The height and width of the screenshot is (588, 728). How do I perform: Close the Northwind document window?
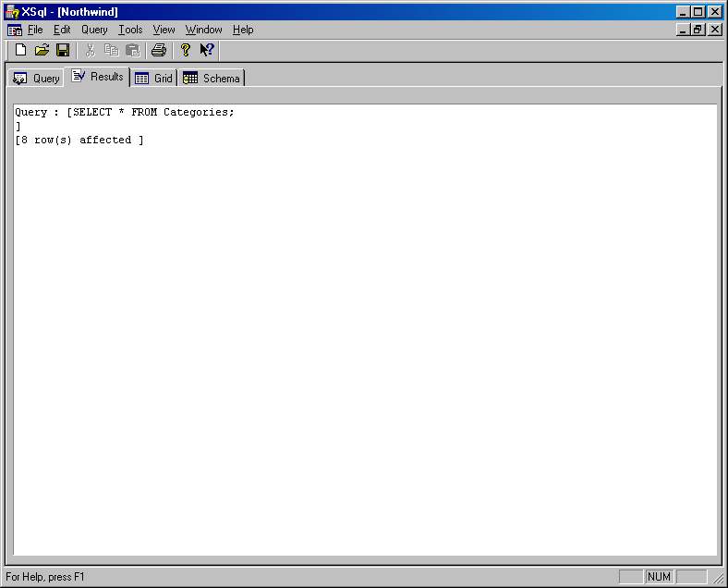[x=715, y=30]
